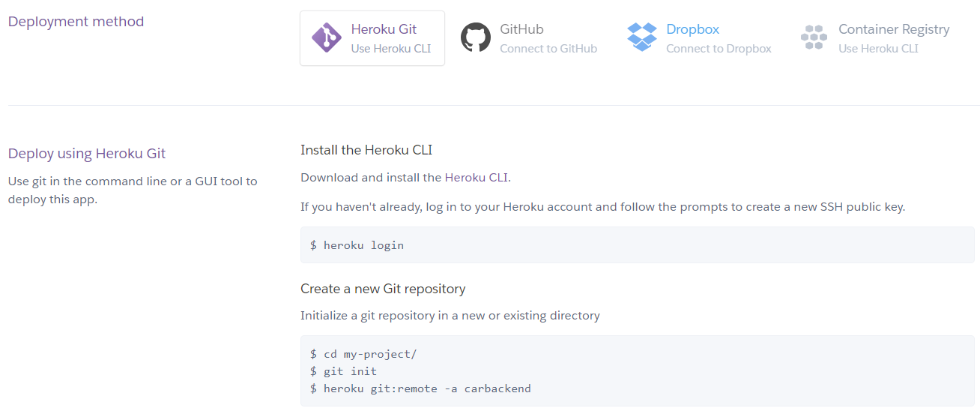The image size is (980, 414).
Task: Click the Install the Heroku CLI heading
Action: [366, 150]
